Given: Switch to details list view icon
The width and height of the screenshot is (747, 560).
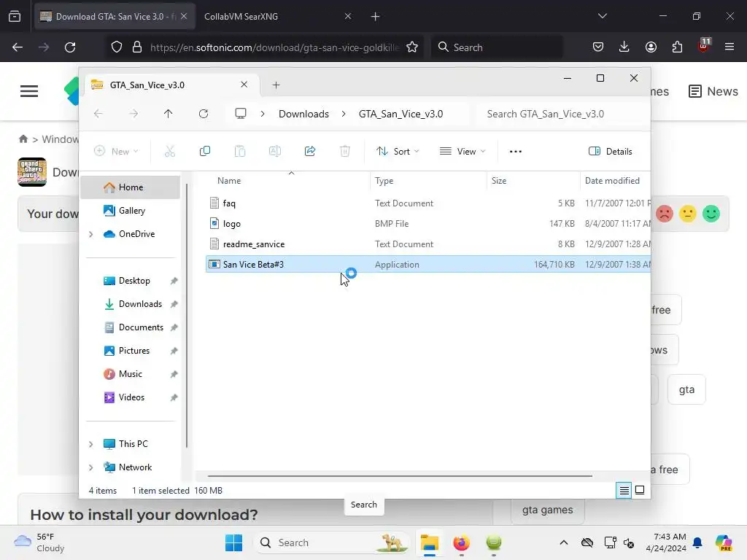Looking at the screenshot, I should pos(624,491).
